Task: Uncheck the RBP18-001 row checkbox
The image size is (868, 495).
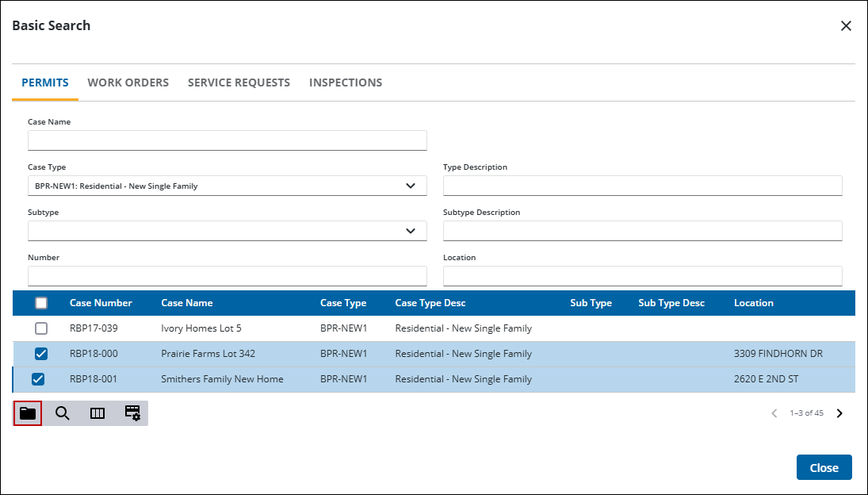Action: [37, 379]
